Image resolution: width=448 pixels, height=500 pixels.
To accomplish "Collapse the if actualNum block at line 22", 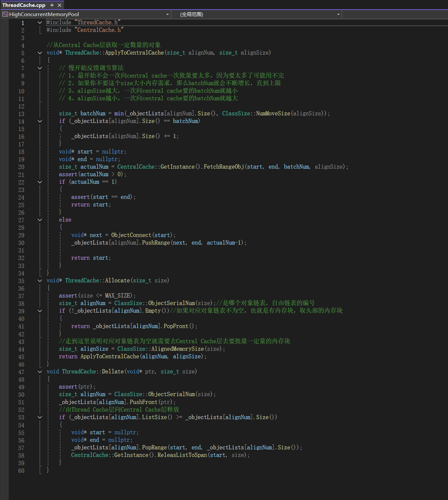I will coord(40,182).
